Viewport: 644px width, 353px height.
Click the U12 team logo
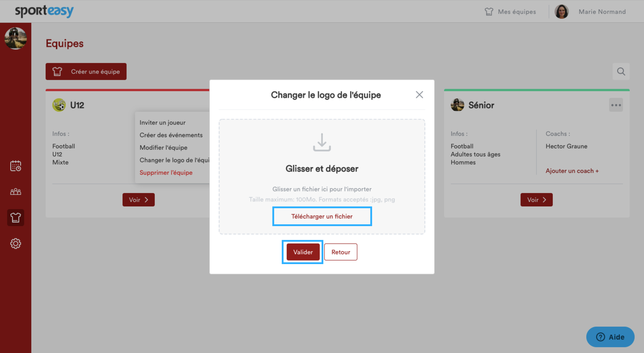(59, 105)
